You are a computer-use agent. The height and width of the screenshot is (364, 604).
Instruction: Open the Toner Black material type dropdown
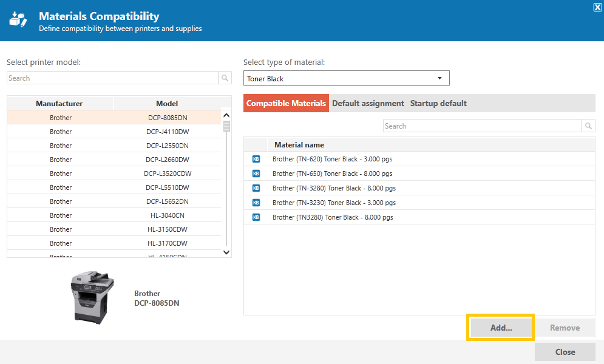346,78
